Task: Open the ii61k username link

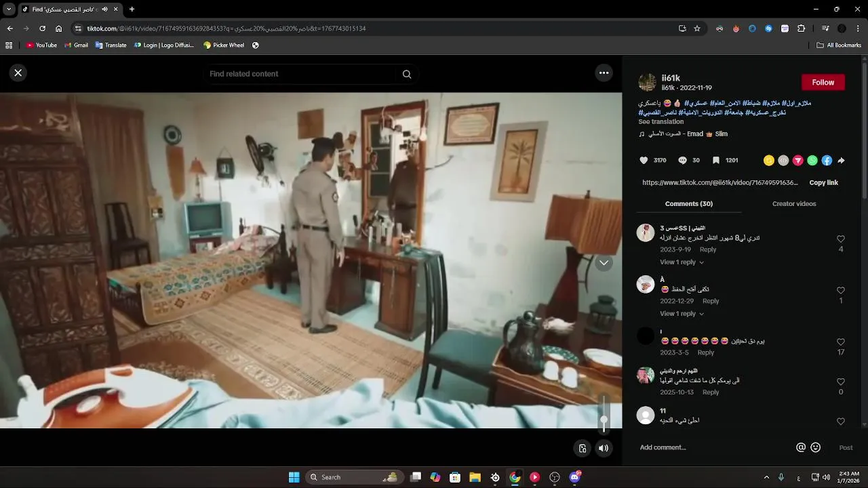Action: coord(671,78)
